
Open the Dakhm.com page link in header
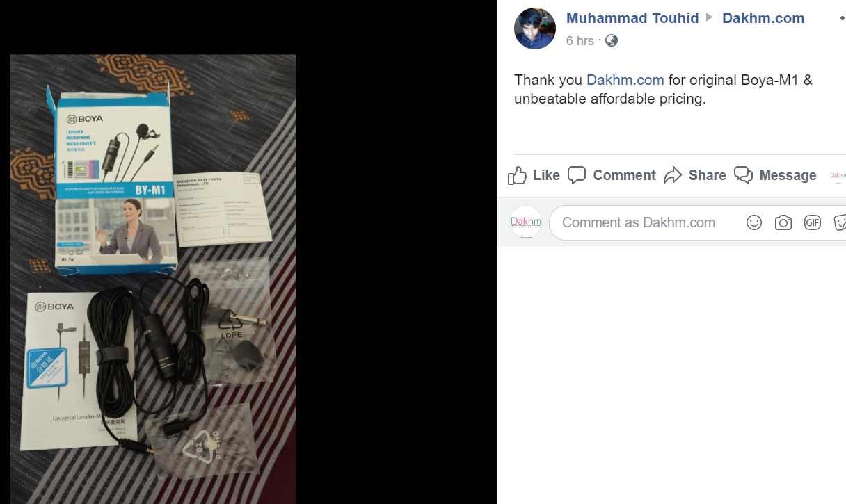tap(763, 18)
